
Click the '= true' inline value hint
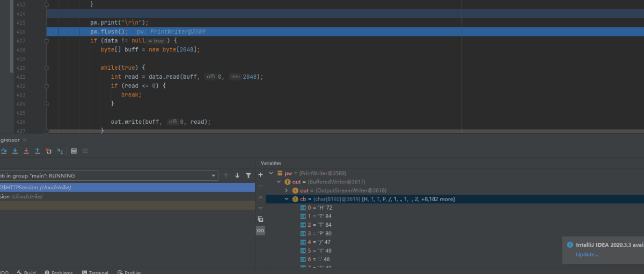click(157, 41)
